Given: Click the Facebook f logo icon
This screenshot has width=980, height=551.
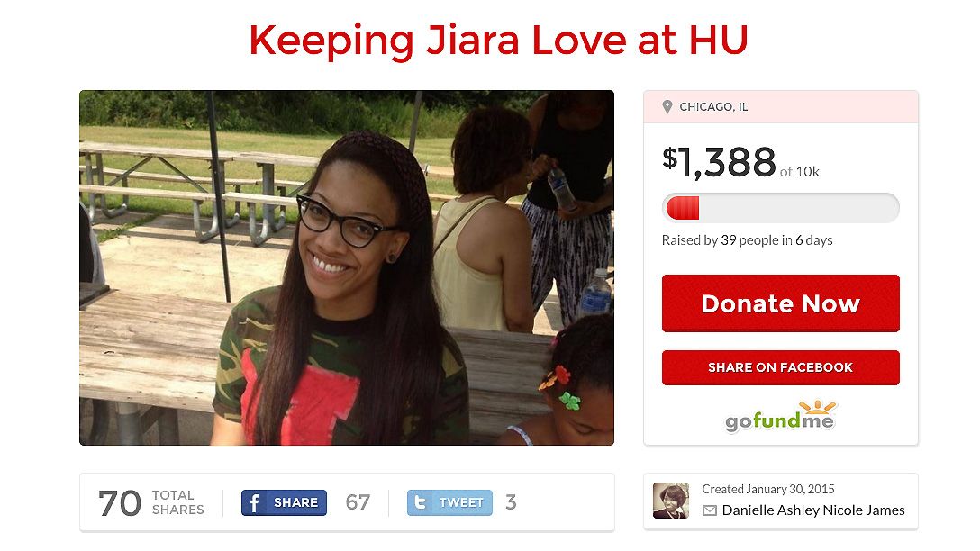Looking at the screenshot, I should (254, 503).
